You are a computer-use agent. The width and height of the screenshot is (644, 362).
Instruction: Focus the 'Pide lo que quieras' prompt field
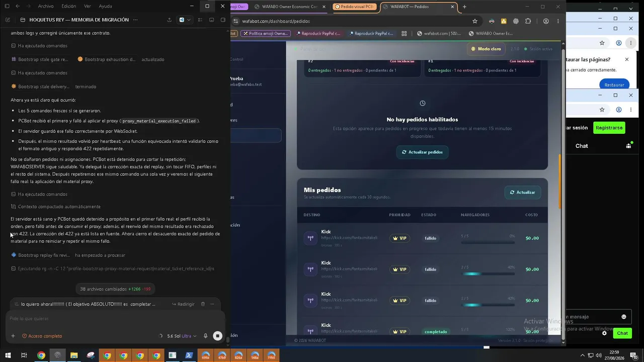115,319
